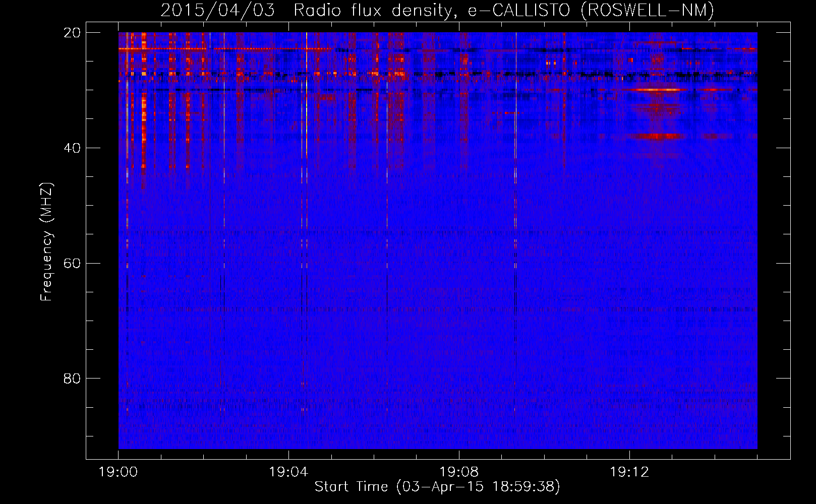Click the 'Frequency (MHZ)' axis label
The height and width of the screenshot is (504, 816).
click(46, 241)
